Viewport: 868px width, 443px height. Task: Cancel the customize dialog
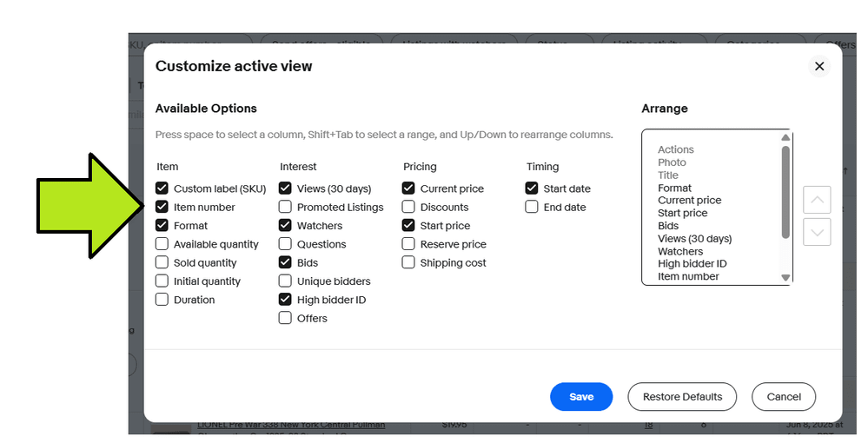point(784,396)
